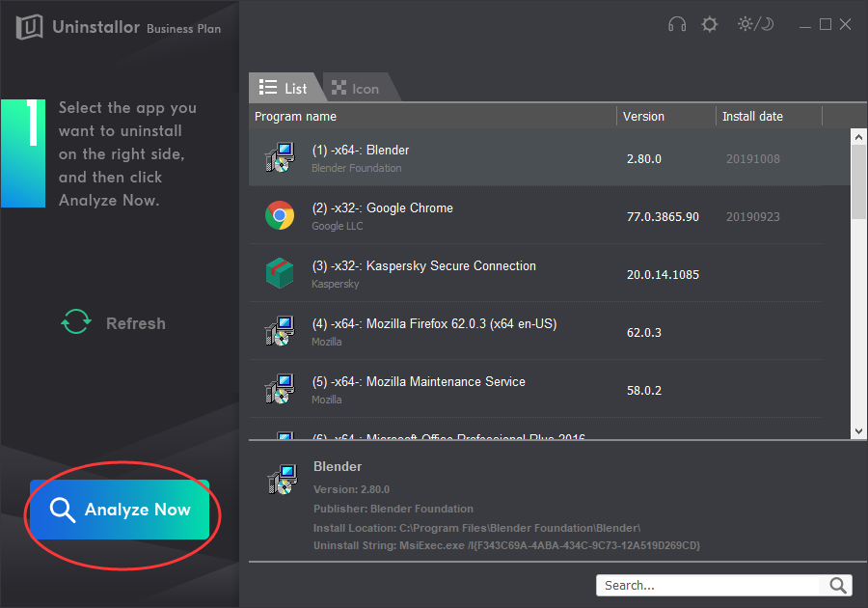Select Mozilla Firefox 62.0.3 (x64 en-US) entry
Image resolution: width=868 pixels, height=608 pixels.
click(550, 331)
